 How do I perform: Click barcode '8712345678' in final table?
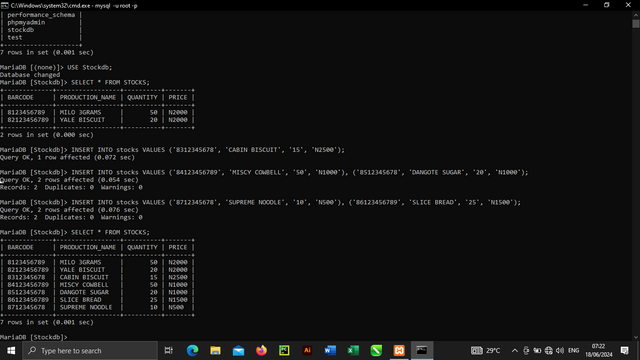(26, 307)
